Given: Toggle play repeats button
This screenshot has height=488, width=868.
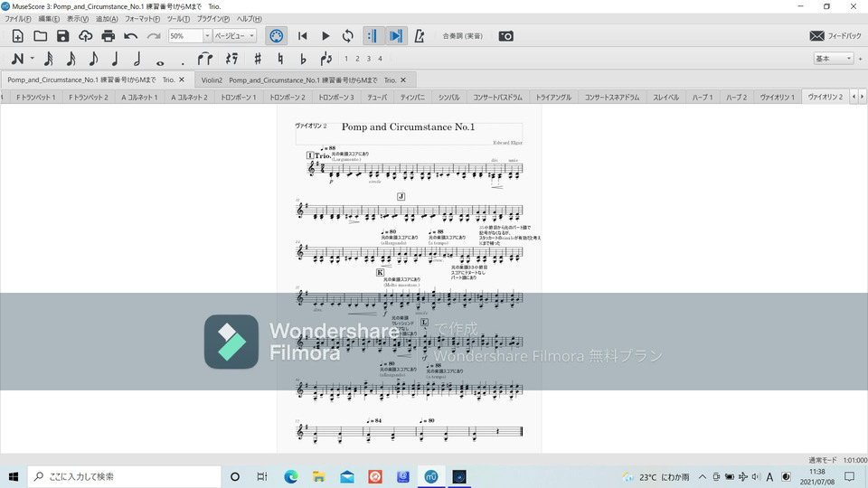Looking at the screenshot, I should pyautogui.click(x=373, y=36).
